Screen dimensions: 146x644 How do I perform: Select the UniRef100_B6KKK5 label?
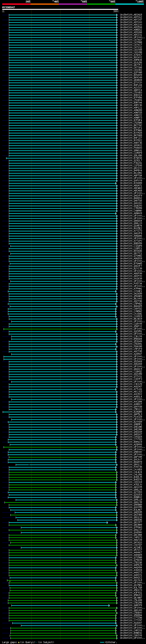click(x=131, y=306)
